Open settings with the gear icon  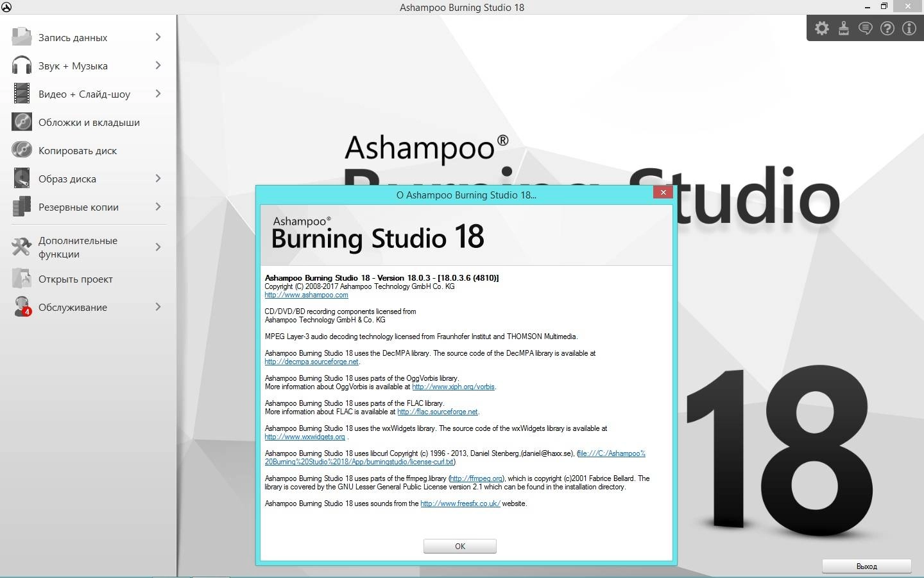click(x=822, y=28)
